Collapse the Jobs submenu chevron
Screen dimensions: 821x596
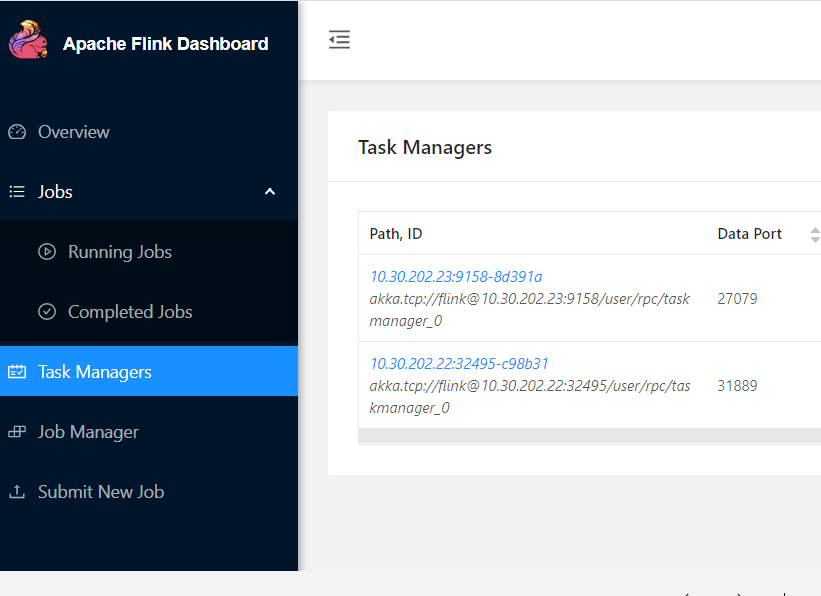click(x=270, y=192)
